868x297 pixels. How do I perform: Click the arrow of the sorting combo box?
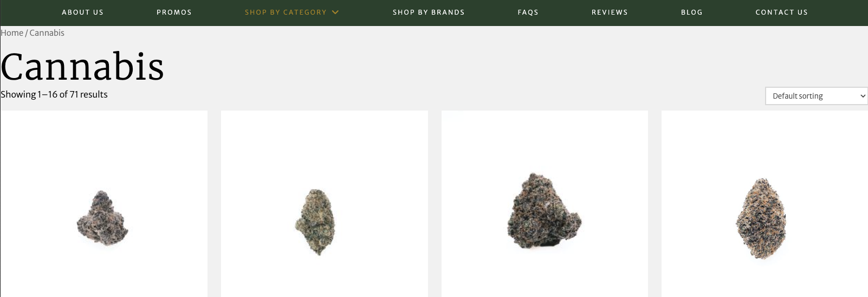(863, 96)
